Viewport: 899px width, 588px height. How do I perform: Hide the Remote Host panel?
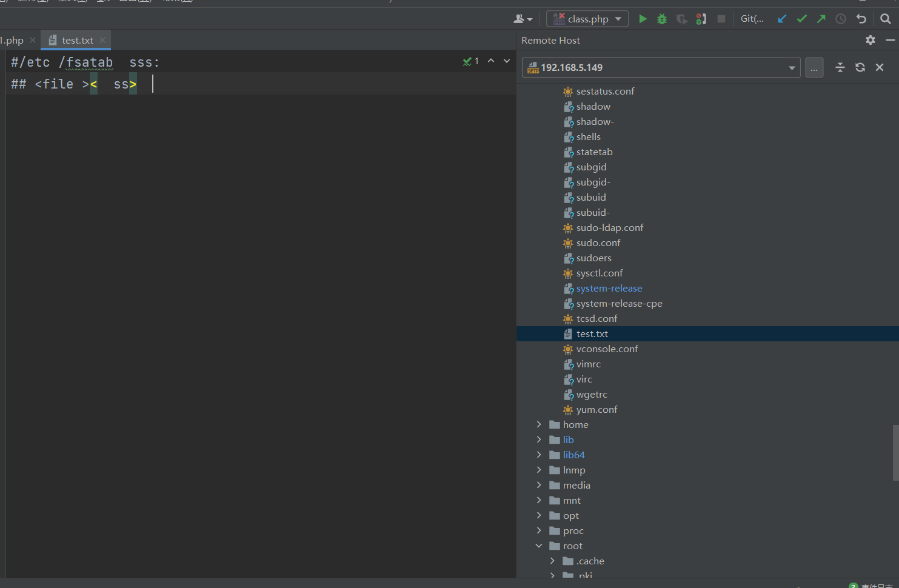(890, 40)
